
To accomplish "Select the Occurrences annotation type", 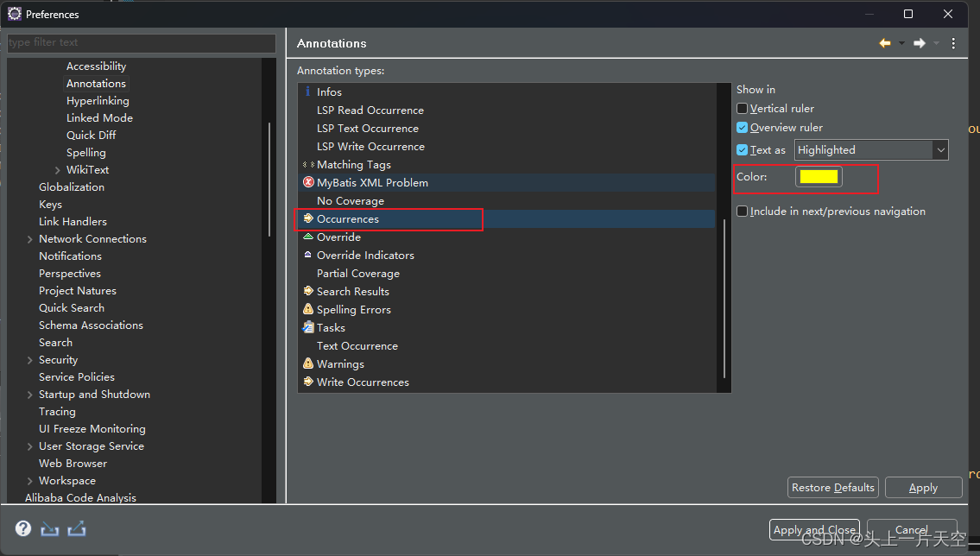I will pyautogui.click(x=347, y=218).
